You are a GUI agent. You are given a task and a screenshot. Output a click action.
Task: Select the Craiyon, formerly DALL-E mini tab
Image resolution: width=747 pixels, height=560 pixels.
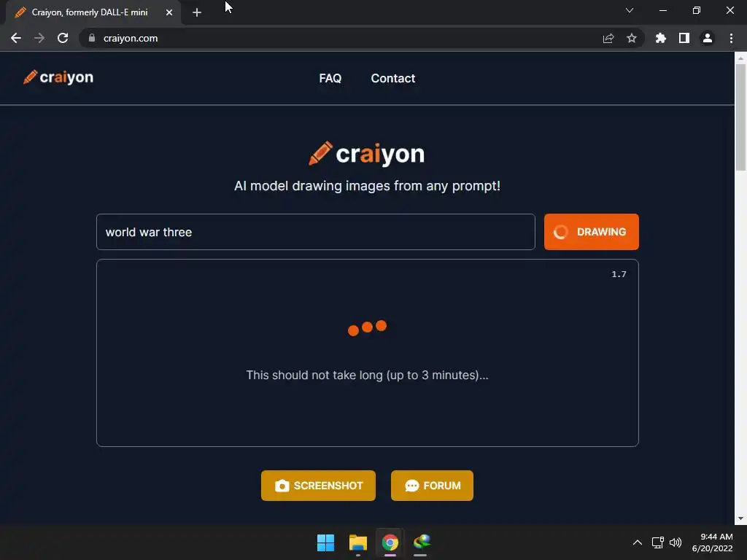point(93,12)
